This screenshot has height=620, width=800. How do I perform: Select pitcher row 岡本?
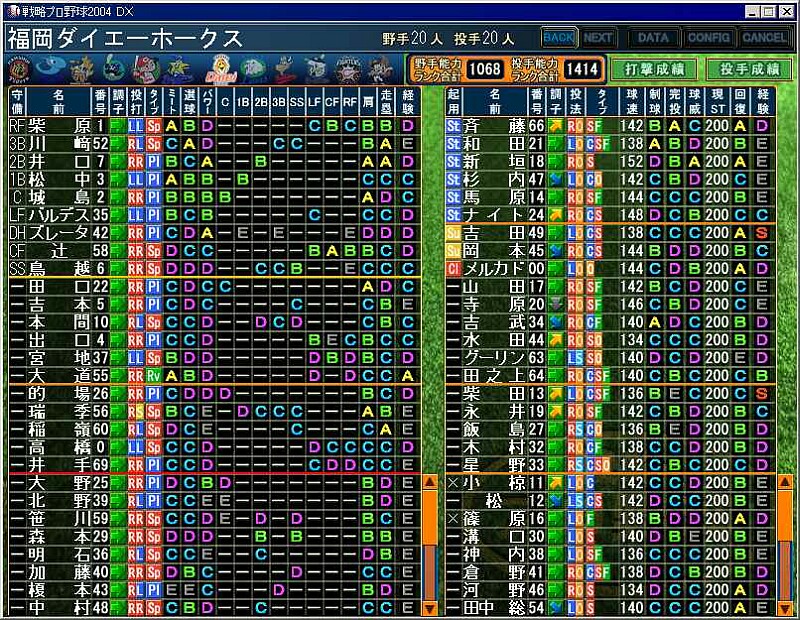(x=610, y=251)
